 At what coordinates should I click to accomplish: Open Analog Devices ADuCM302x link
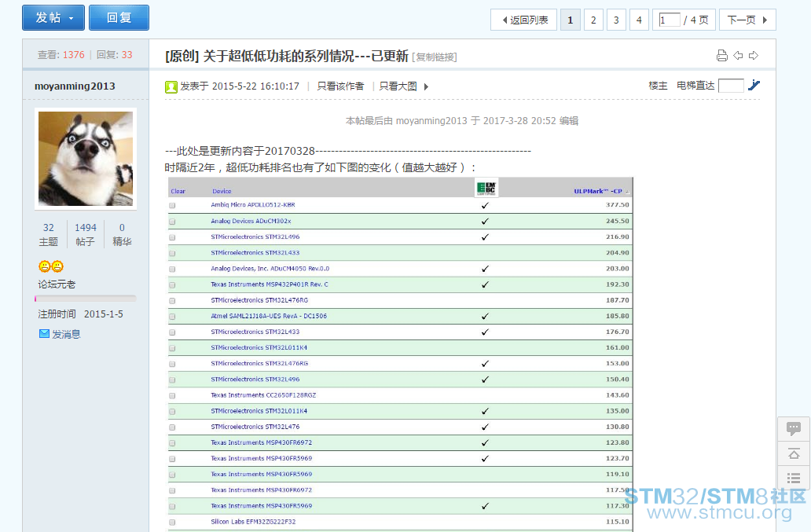coord(251,221)
